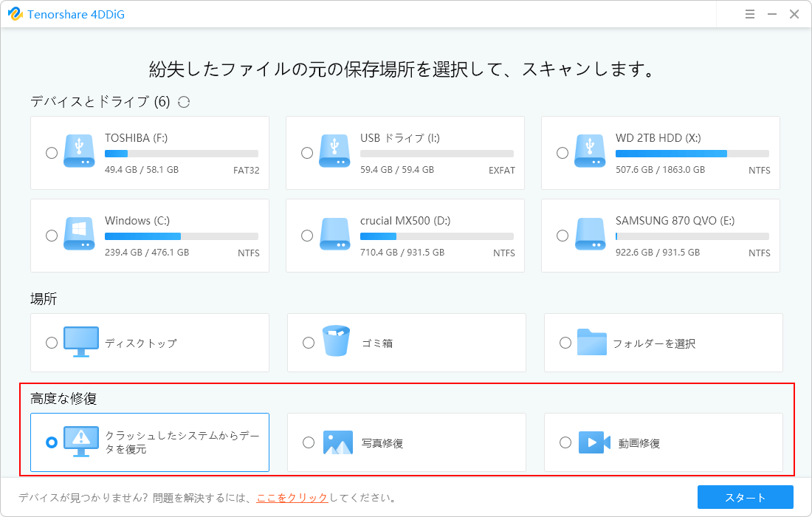Click the desktop monitor icon

81,342
